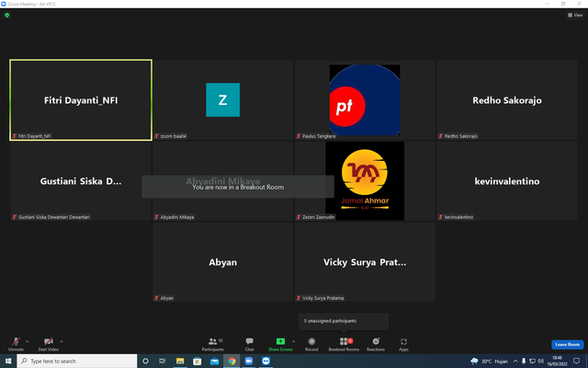Open File Explorer from the taskbar
Image resolution: width=588 pixels, height=368 pixels.
[180, 361]
